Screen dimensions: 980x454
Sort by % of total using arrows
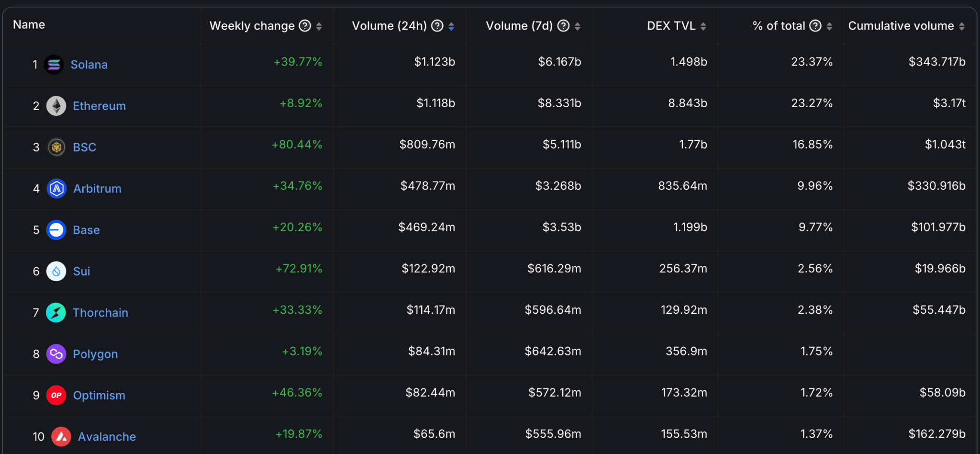click(x=829, y=26)
